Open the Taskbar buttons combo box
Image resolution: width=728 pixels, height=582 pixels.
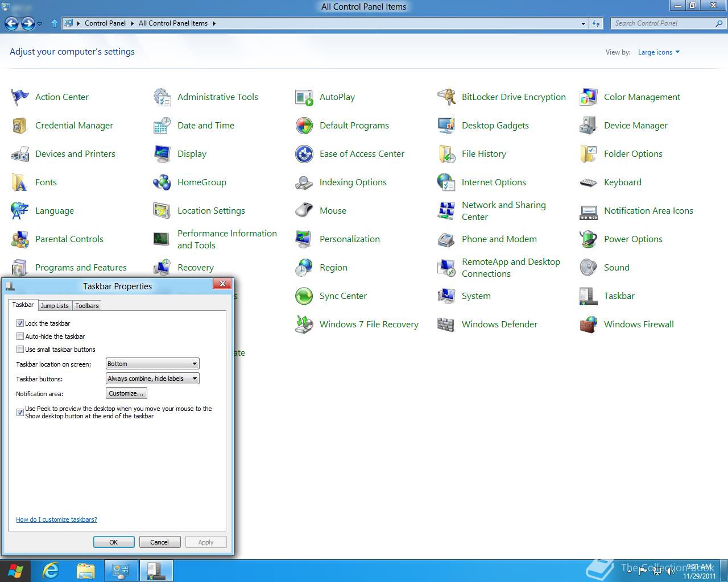(152, 379)
